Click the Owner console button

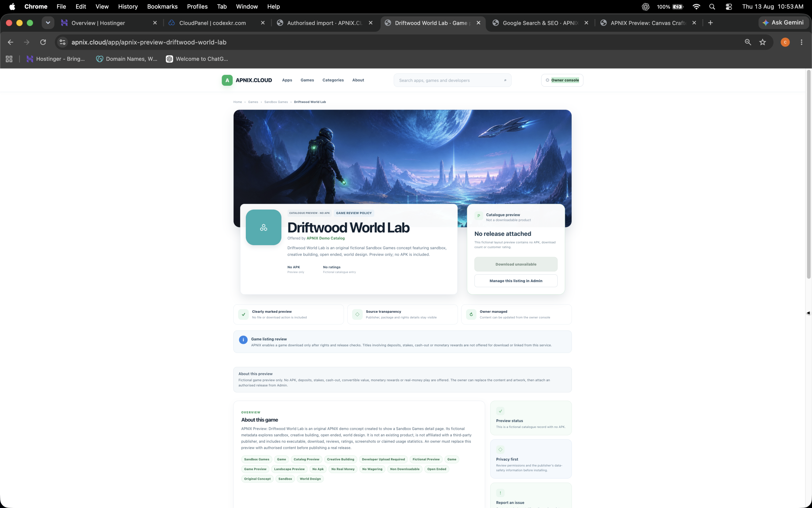click(562, 80)
